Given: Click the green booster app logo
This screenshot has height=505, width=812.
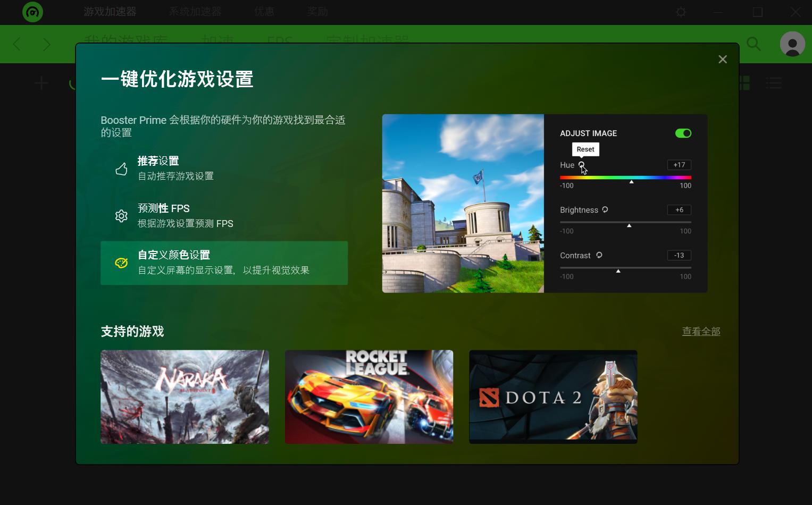Looking at the screenshot, I should [x=32, y=12].
